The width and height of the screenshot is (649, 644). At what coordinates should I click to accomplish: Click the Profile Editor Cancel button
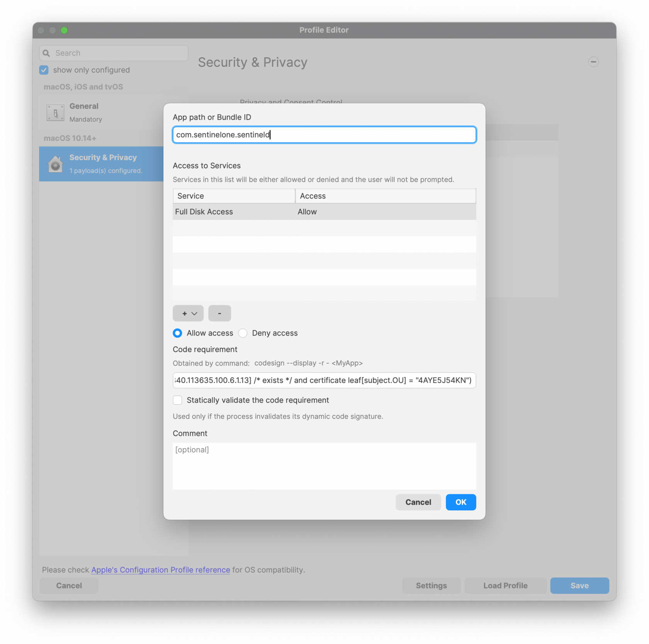click(69, 585)
